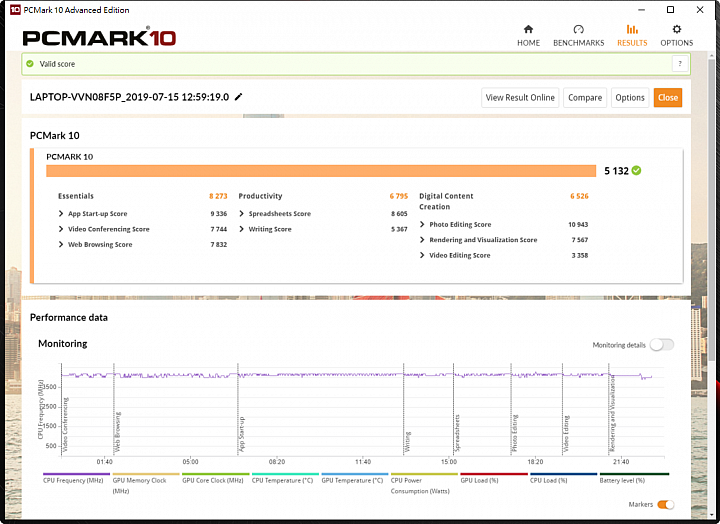Click the Video Conferencing chart marker
This screenshot has height=524, width=720.
point(65,424)
